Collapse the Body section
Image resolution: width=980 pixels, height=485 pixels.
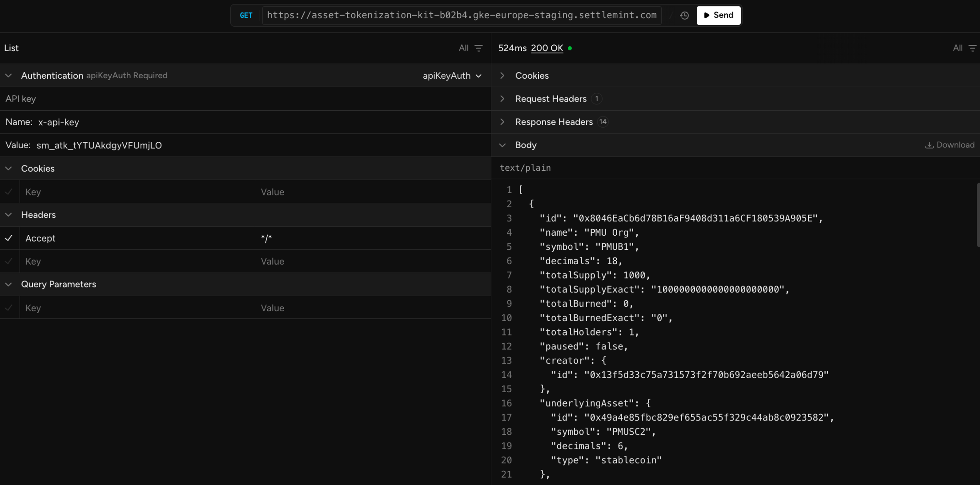[x=502, y=145]
